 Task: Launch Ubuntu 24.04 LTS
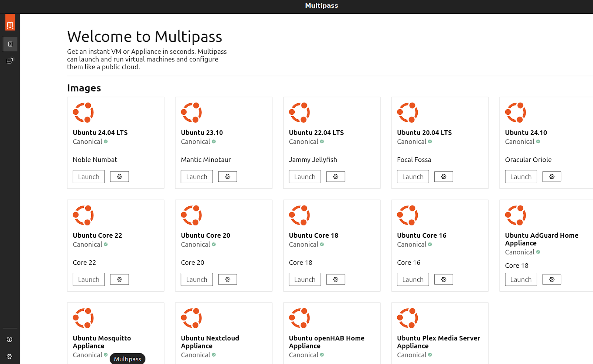[x=89, y=177]
